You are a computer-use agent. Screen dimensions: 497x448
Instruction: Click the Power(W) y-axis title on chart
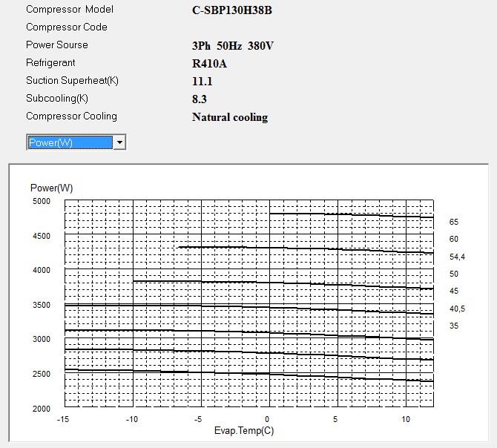[x=52, y=188]
